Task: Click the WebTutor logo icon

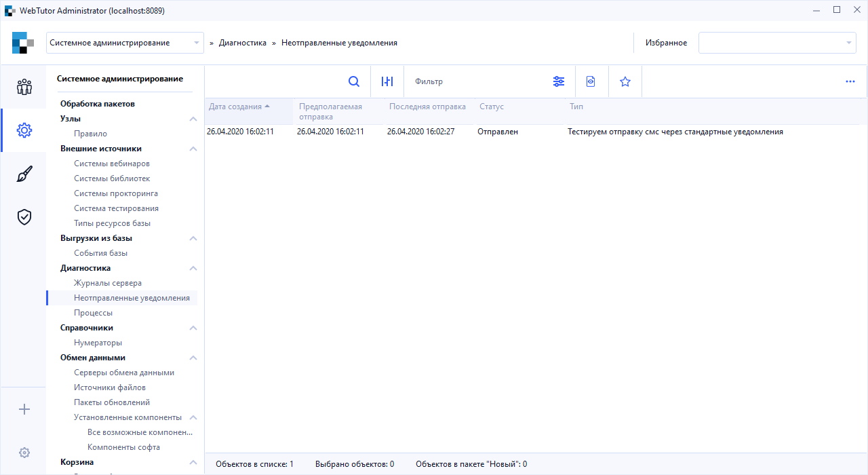Action: tap(23, 43)
